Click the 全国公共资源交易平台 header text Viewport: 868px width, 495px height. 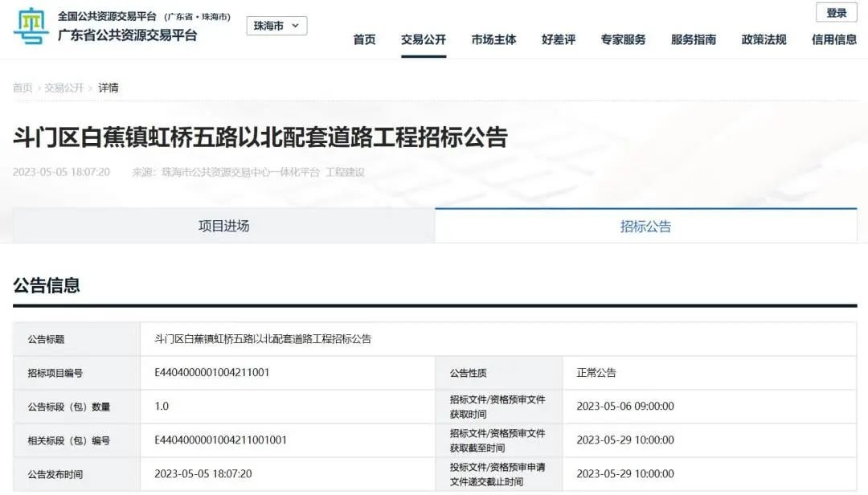107,17
